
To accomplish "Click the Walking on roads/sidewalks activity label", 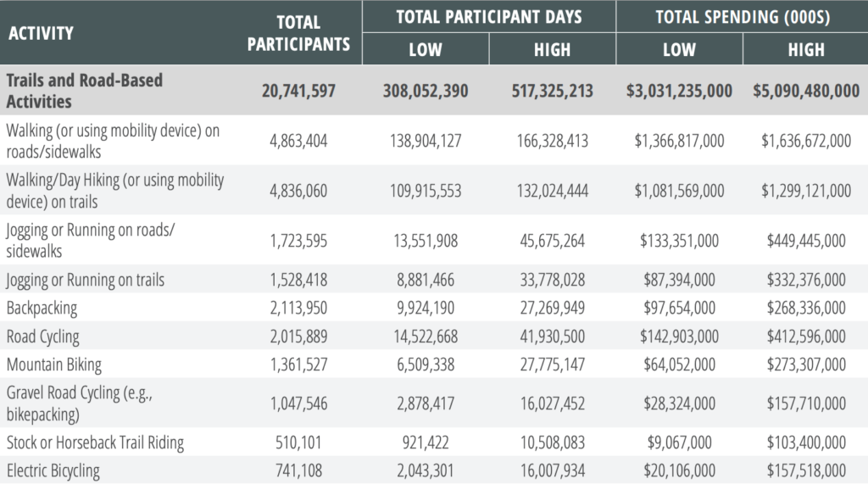I will click(113, 141).
